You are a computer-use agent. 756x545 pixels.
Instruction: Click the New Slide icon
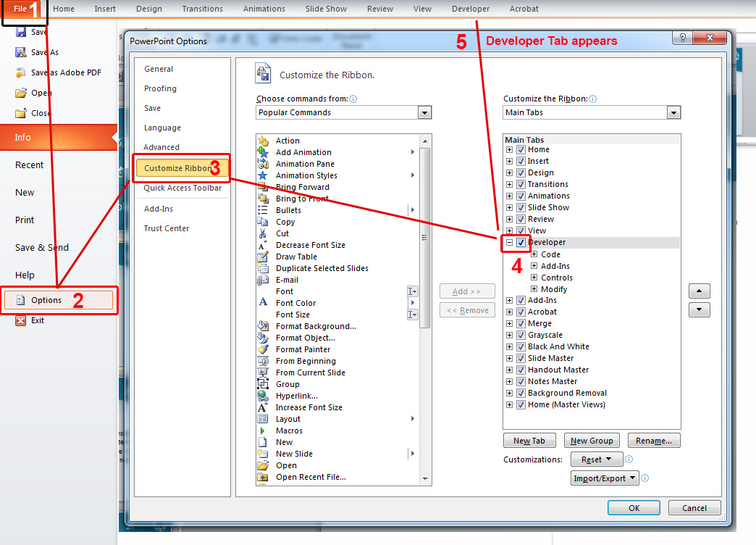coord(263,453)
